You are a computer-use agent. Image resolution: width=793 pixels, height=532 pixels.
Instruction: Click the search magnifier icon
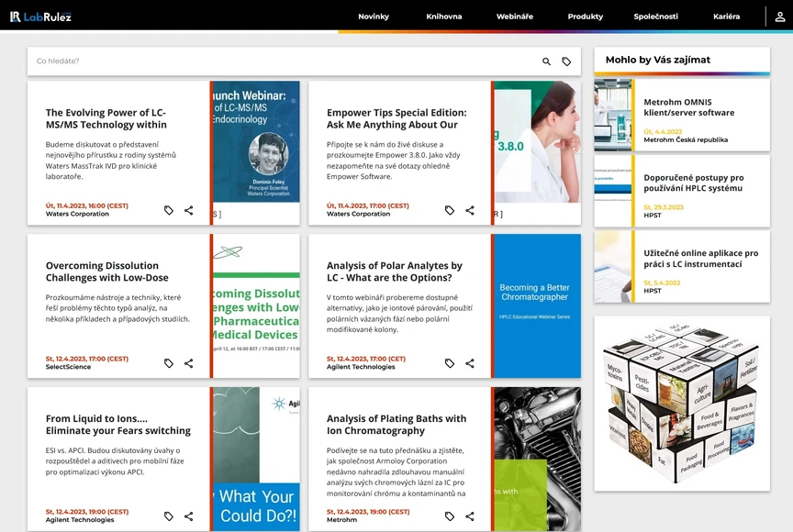click(x=546, y=61)
